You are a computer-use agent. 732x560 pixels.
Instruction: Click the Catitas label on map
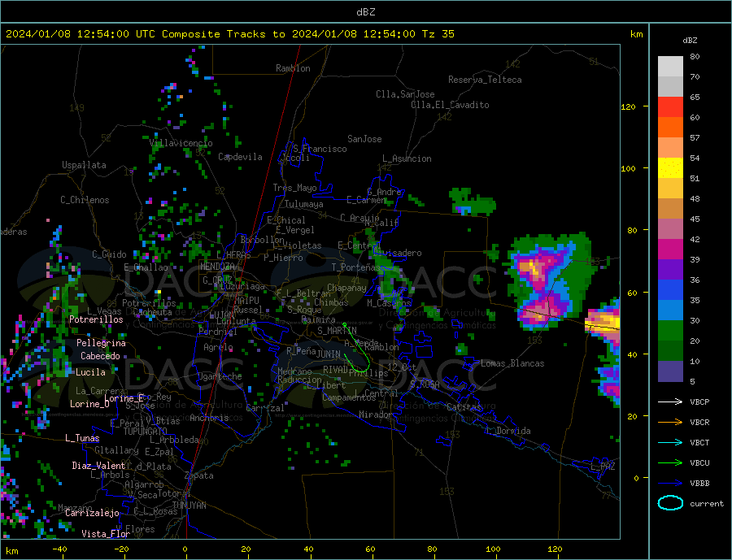click(464, 407)
